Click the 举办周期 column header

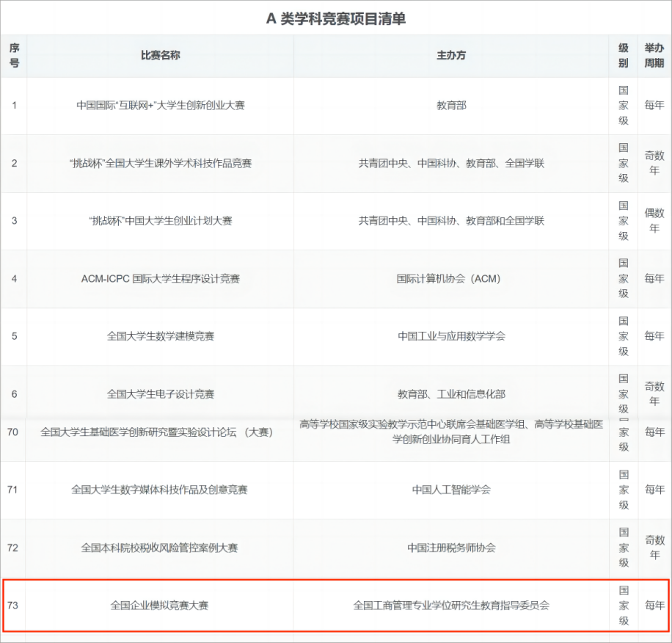click(x=654, y=56)
